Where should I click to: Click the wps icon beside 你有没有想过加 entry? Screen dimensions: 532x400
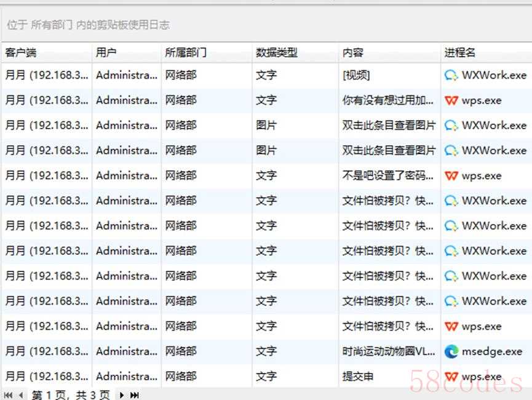coord(451,100)
